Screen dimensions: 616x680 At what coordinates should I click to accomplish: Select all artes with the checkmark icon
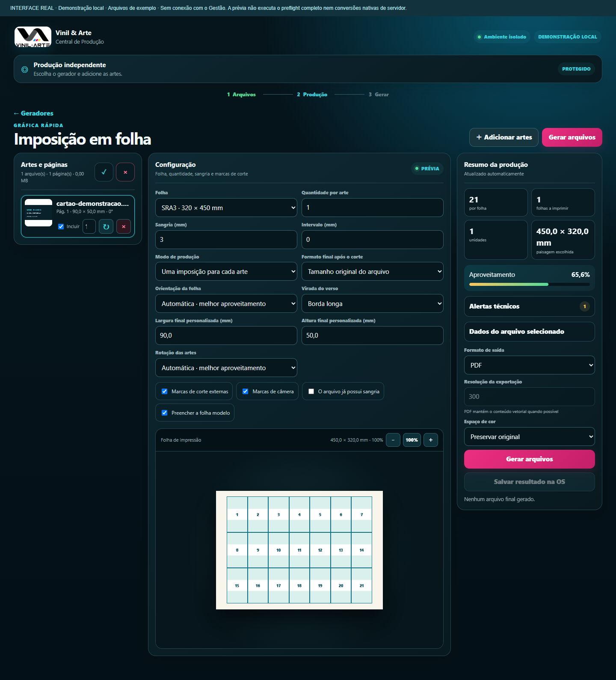104,172
